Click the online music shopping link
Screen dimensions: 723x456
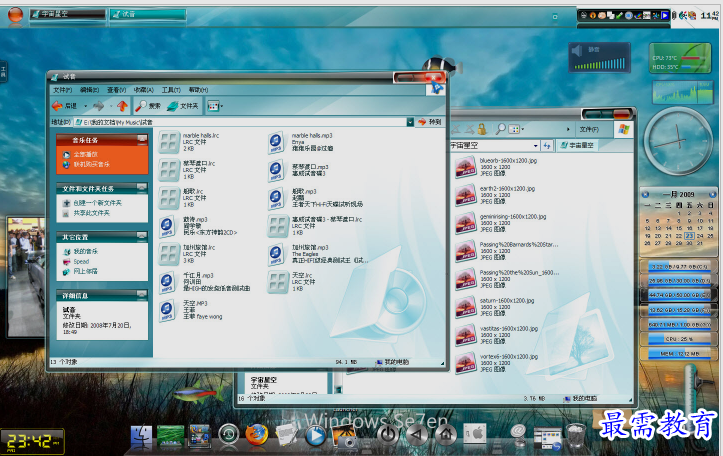91,164
